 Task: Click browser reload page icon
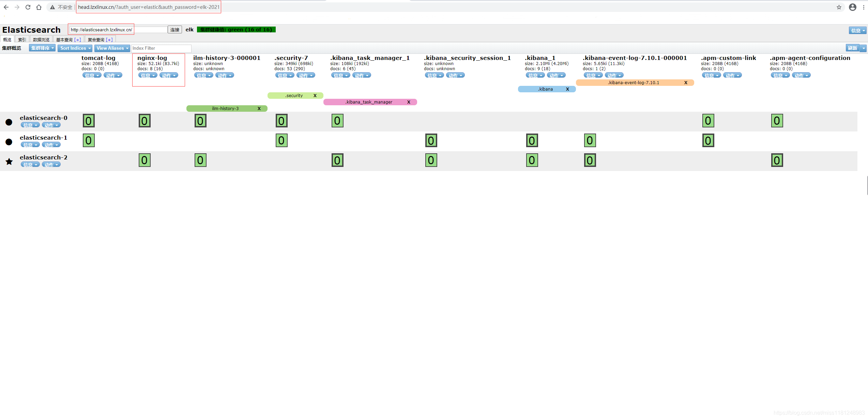pyautogui.click(x=28, y=7)
